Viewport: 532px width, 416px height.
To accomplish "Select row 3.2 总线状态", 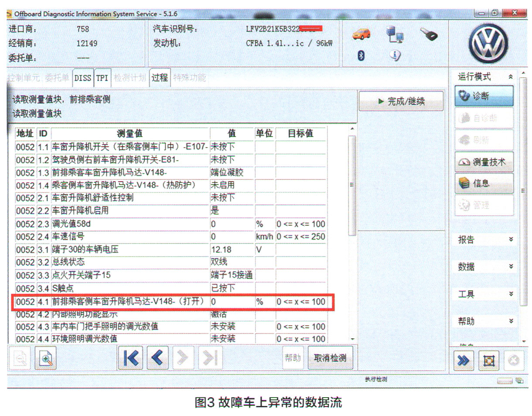I will [171, 262].
